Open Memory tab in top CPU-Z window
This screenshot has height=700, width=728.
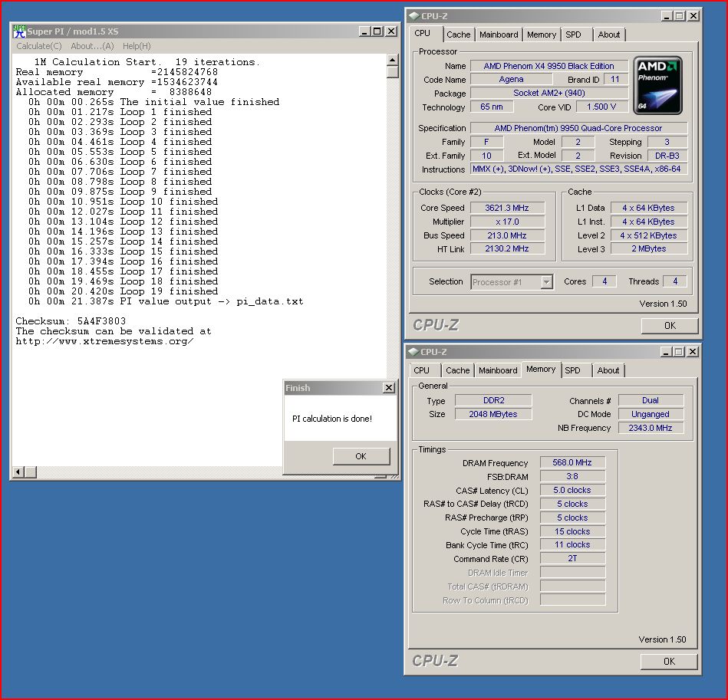542,35
